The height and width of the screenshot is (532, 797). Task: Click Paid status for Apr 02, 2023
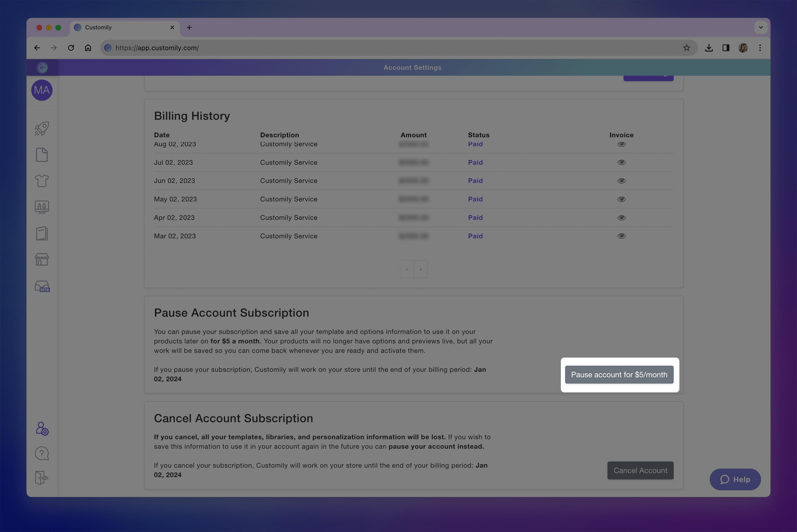pos(475,217)
